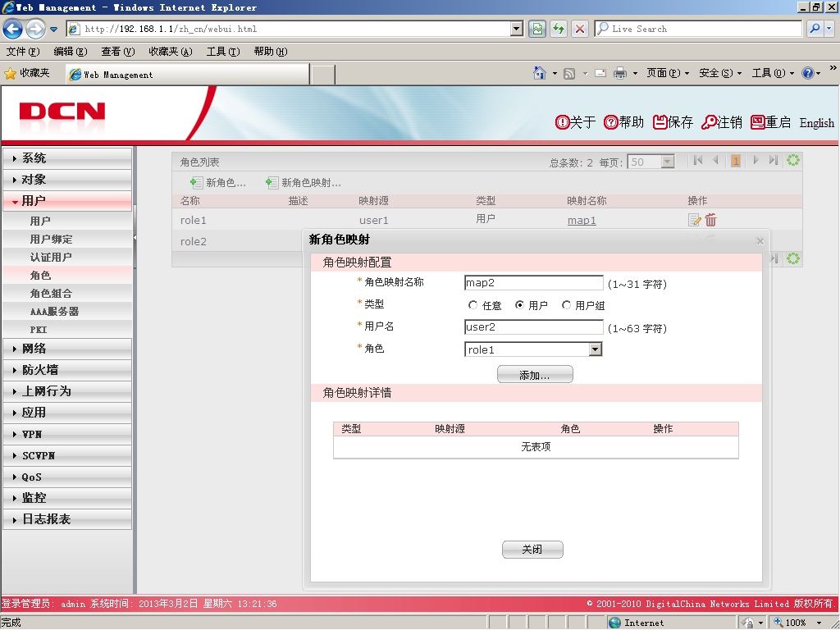
Task: Open the 安全(S) dropdown menu
Action: pos(720,73)
